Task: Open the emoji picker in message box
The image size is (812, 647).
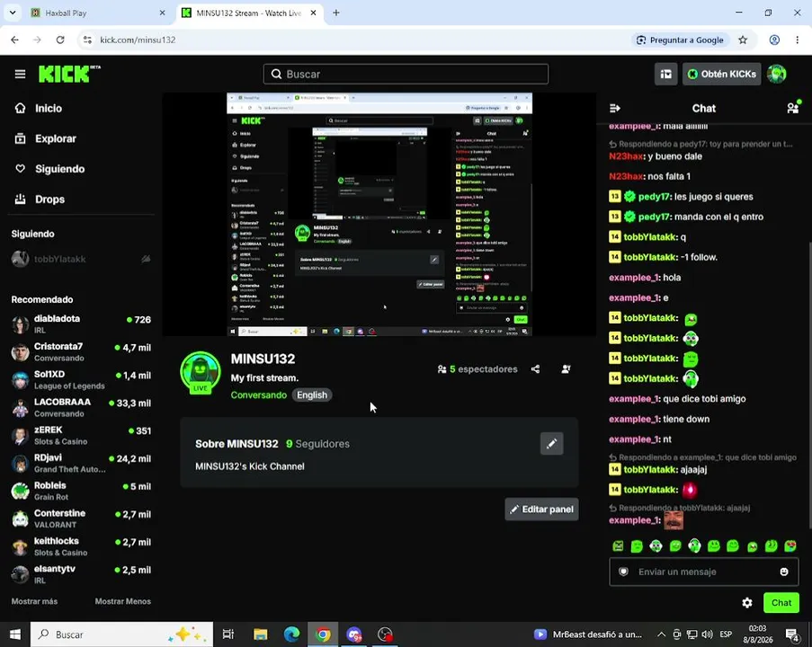Action: point(784,572)
